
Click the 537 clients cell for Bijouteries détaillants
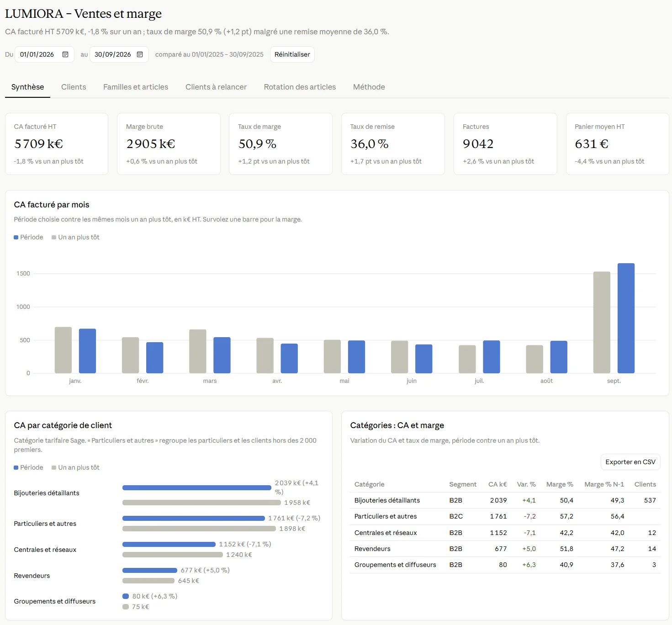650,500
